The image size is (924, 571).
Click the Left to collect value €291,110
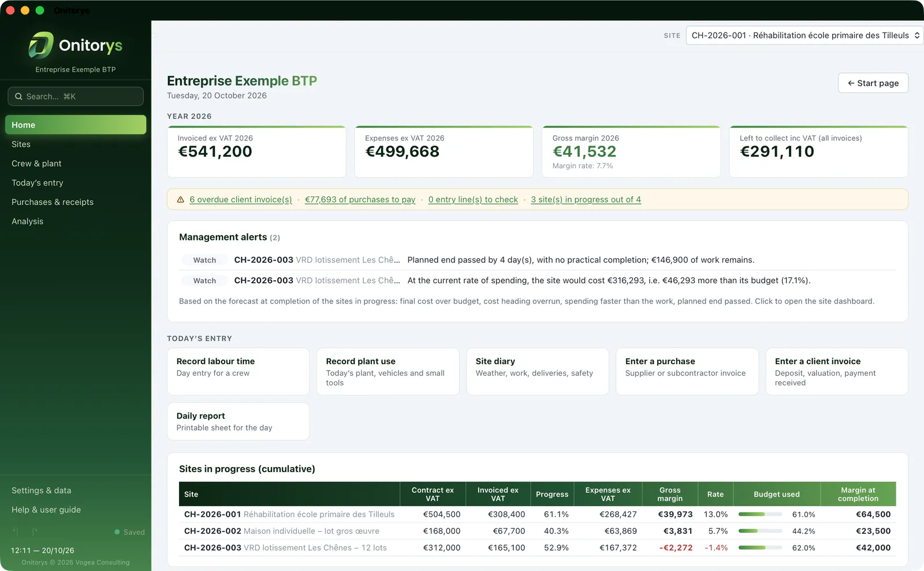[777, 151]
